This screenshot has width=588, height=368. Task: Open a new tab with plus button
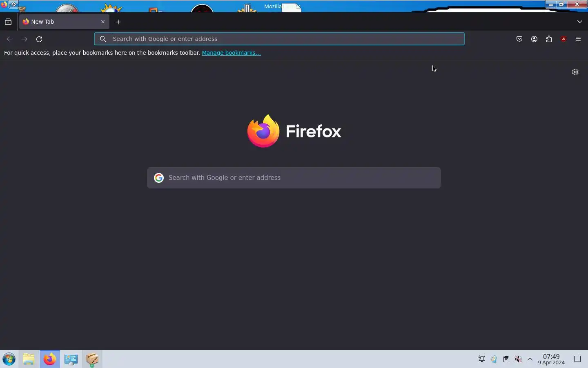(x=118, y=22)
